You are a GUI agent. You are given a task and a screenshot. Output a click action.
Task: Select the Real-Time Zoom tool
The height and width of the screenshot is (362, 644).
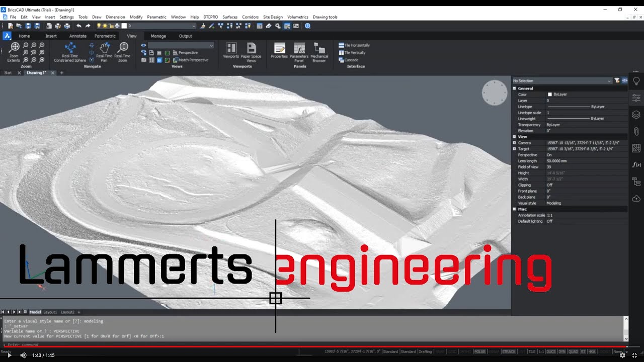(x=123, y=52)
